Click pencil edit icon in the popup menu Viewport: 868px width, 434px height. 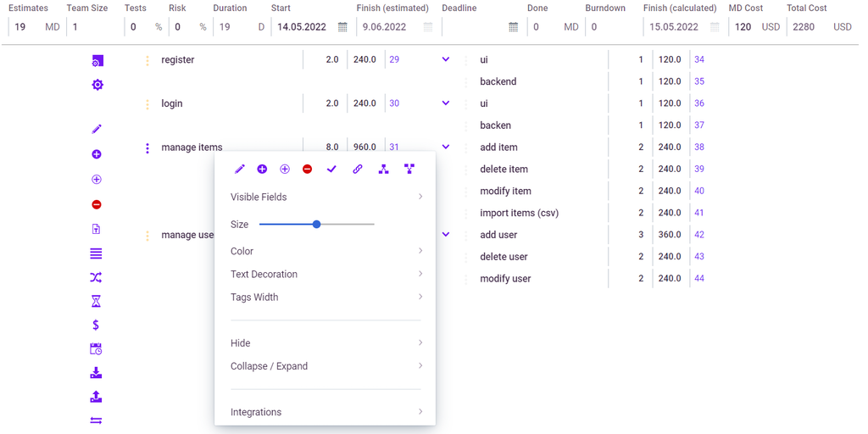(x=240, y=169)
